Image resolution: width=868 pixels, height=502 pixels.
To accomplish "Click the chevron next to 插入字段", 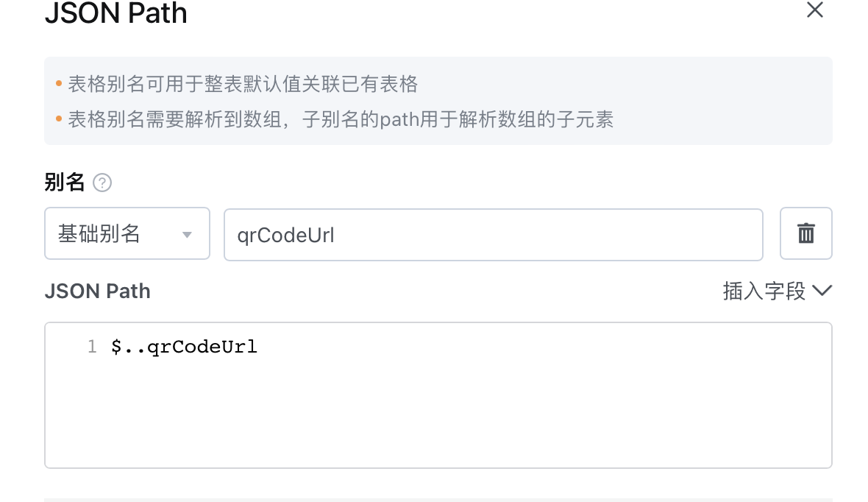I will pos(822,290).
